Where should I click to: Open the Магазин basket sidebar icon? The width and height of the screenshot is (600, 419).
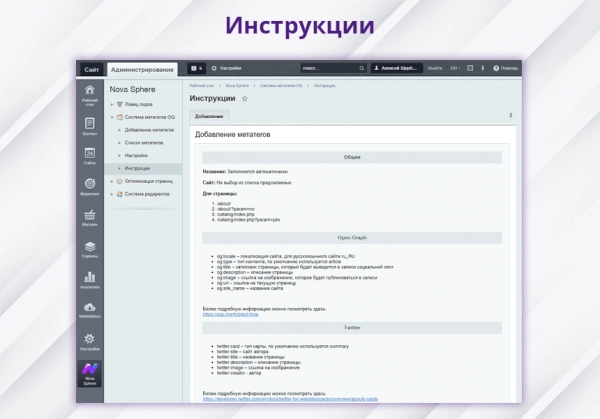click(x=90, y=218)
